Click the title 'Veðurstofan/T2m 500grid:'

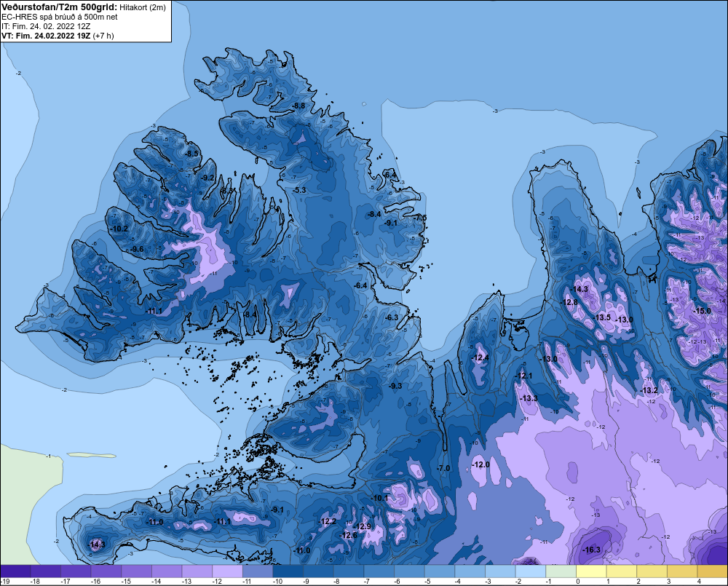click(x=60, y=7)
